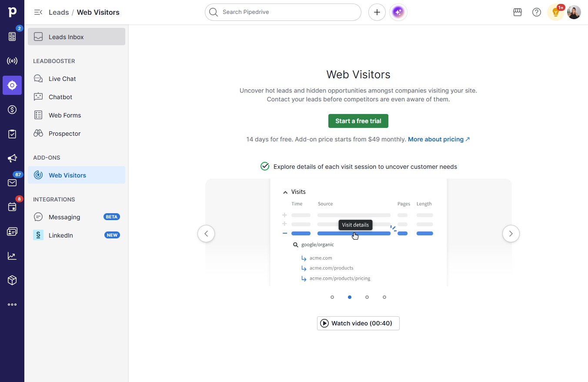Show previous carousel slide
Image resolution: width=588 pixels, height=382 pixels.
[x=206, y=234]
